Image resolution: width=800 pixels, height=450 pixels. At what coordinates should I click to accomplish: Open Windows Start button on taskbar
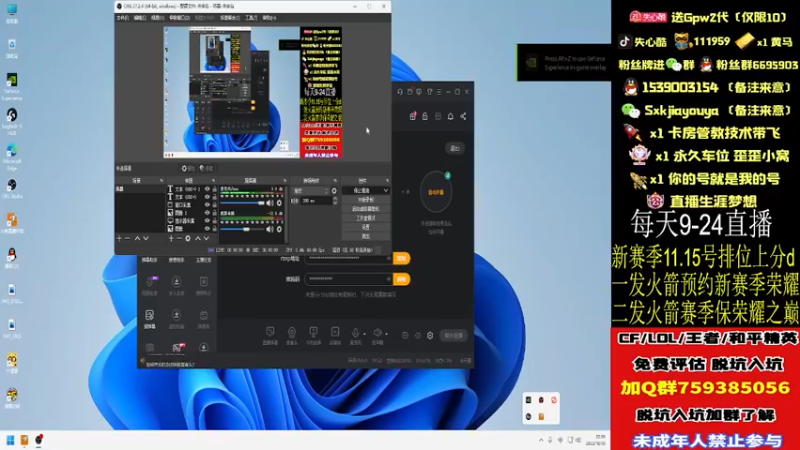pyautogui.click(x=10, y=440)
